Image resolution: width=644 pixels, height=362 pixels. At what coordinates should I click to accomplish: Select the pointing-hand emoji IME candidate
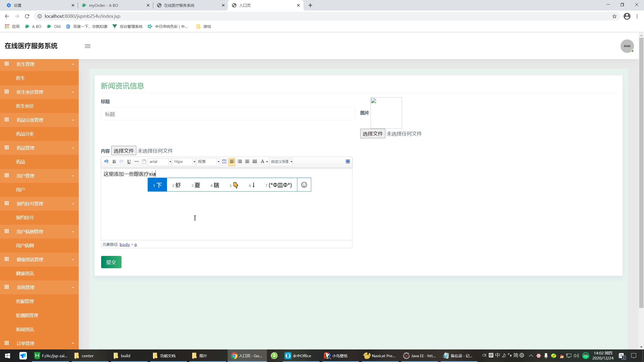[234, 185]
